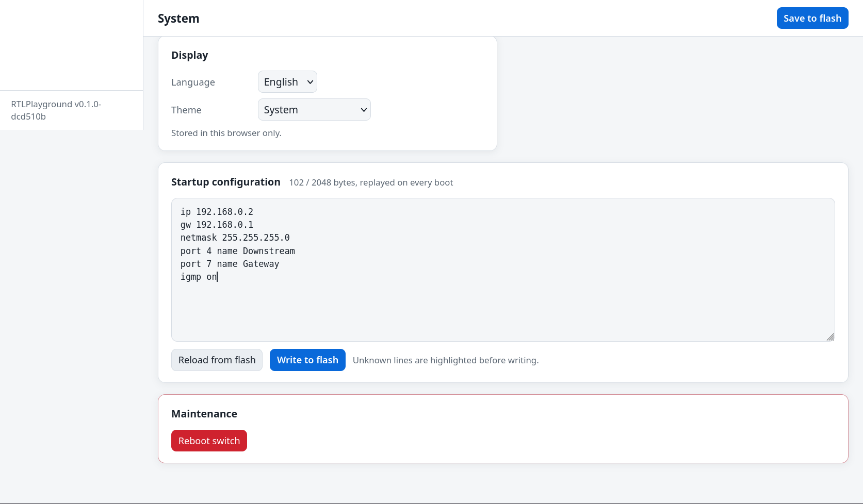Click the Write to flash button

pyautogui.click(x=307, y=360)
